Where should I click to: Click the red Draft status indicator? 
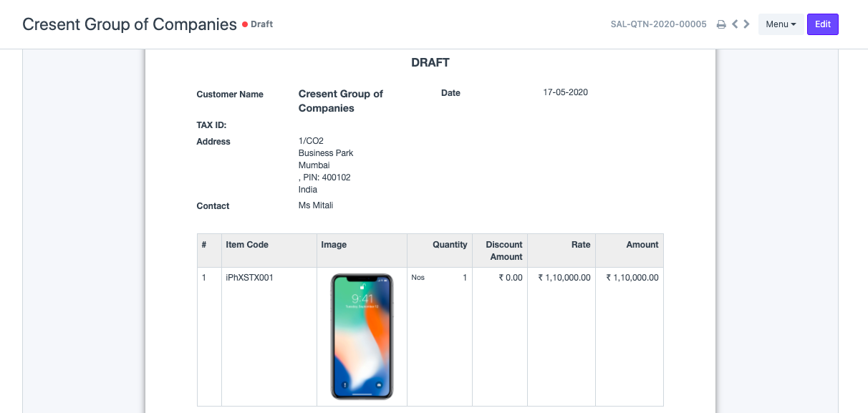(258, 24)
